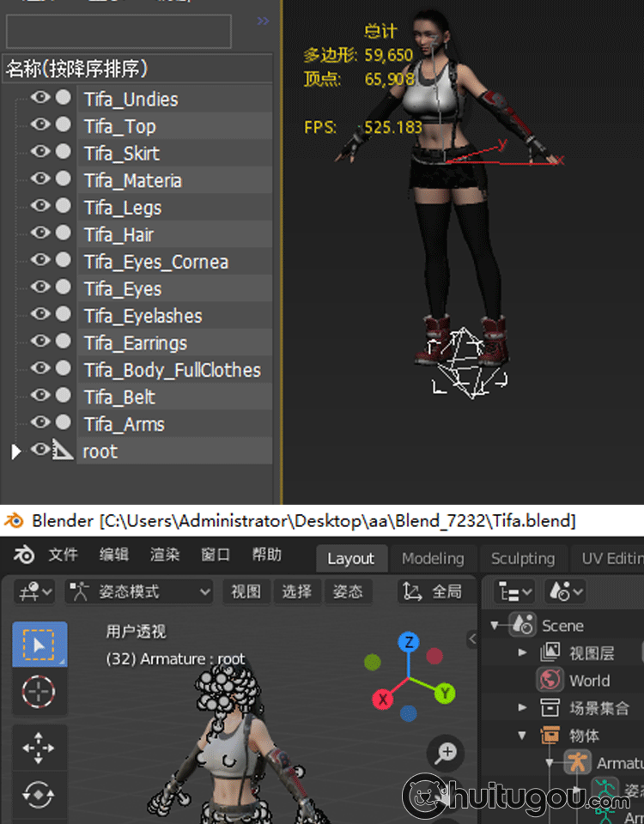Viewport: 644px width, 824px height.
Task: Click the World icon in outliner
Action: click(x=550, y=681)
